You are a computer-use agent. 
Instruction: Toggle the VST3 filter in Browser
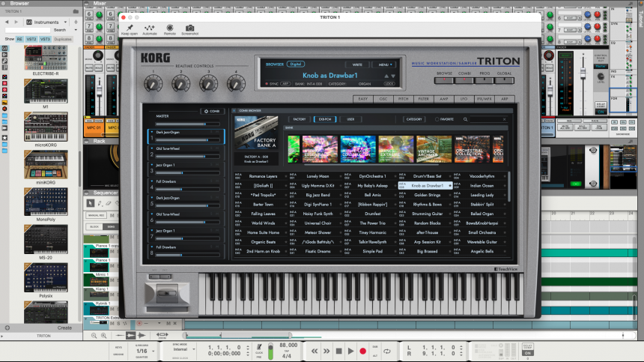coord(45,39)
